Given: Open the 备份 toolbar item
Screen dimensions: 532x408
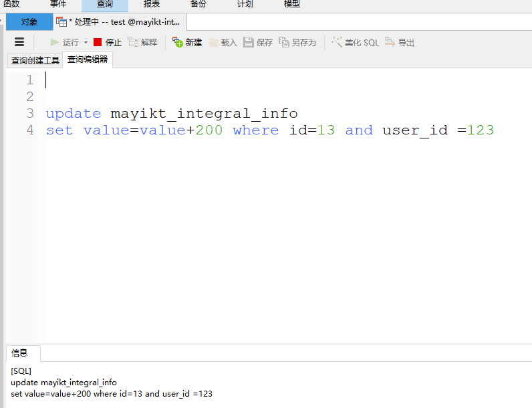Looking at the screenshot, I should pyautogui.click(x=198, y=5).
